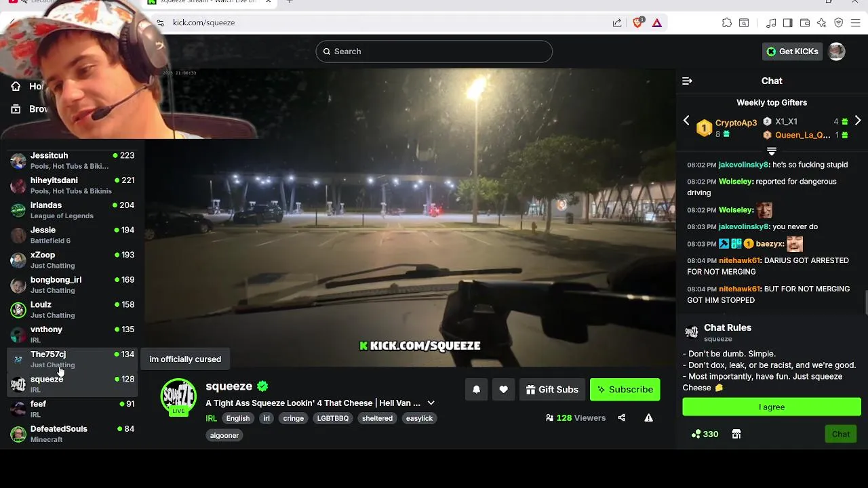This screenshot has width=868, height=488.
Task: Click nitehawk61 on DARIUS GOT ARRESTED message
Action: point(740,260)
